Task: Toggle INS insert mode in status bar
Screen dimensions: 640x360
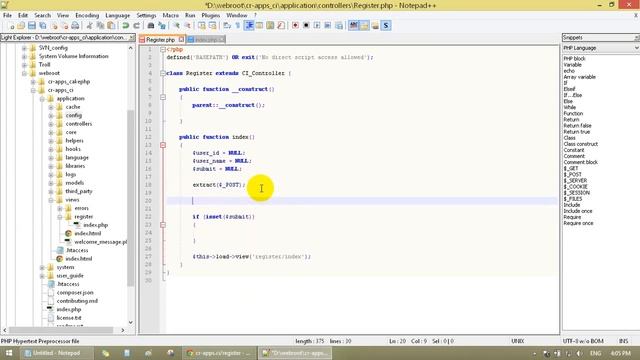Action: [x=623, y=341]
